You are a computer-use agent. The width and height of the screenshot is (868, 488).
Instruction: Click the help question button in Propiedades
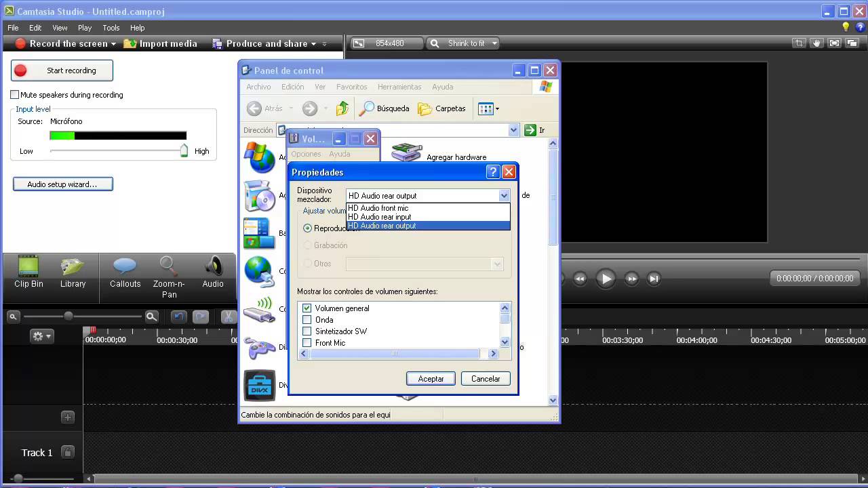(493, 172)
